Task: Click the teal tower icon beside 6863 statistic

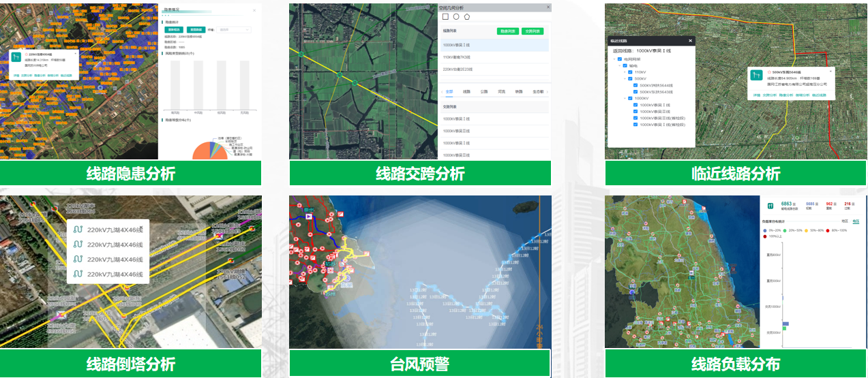Action: (x=770, y=206)
